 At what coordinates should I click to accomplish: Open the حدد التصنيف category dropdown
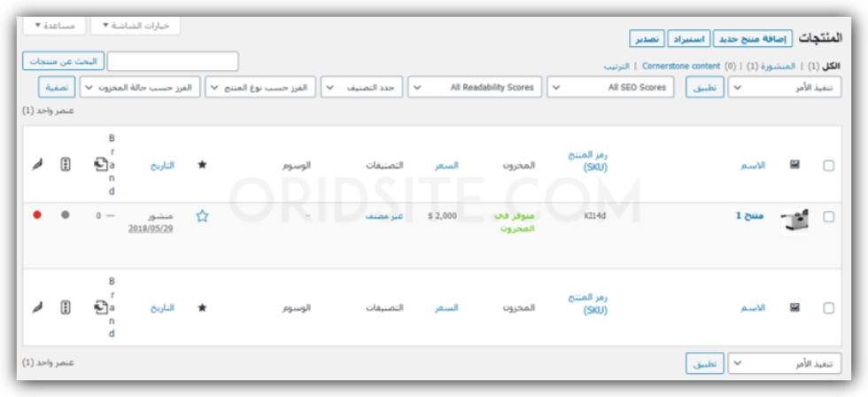tap(361, 88)
